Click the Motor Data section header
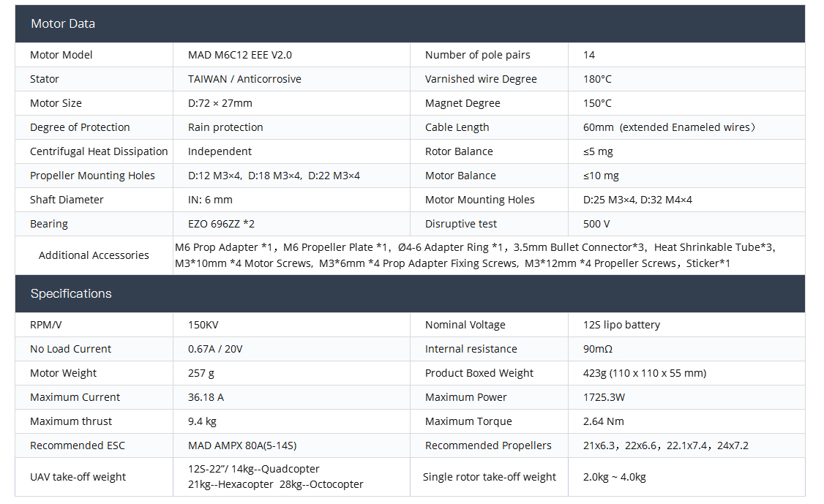The image size is (824, 504). point(63,23)
